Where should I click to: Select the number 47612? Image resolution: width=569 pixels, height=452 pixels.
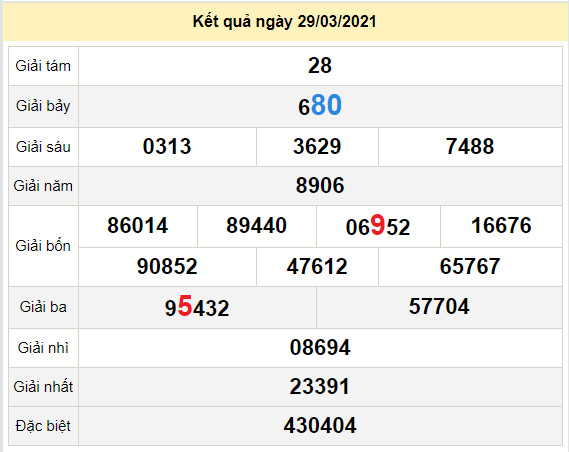[x=317, y=266]
